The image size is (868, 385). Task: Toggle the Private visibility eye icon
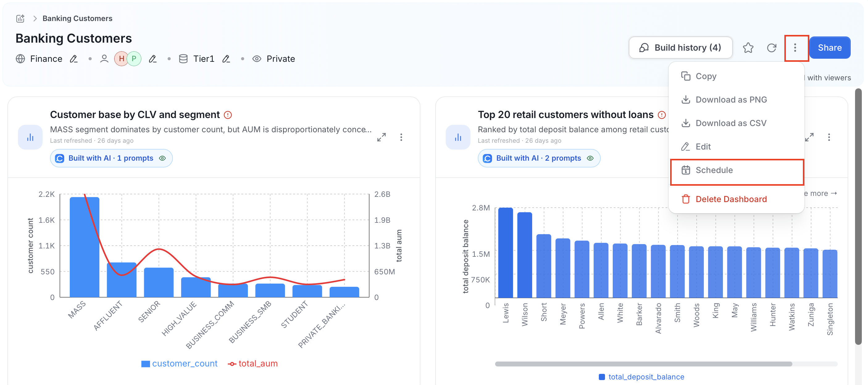coord(257,59)
